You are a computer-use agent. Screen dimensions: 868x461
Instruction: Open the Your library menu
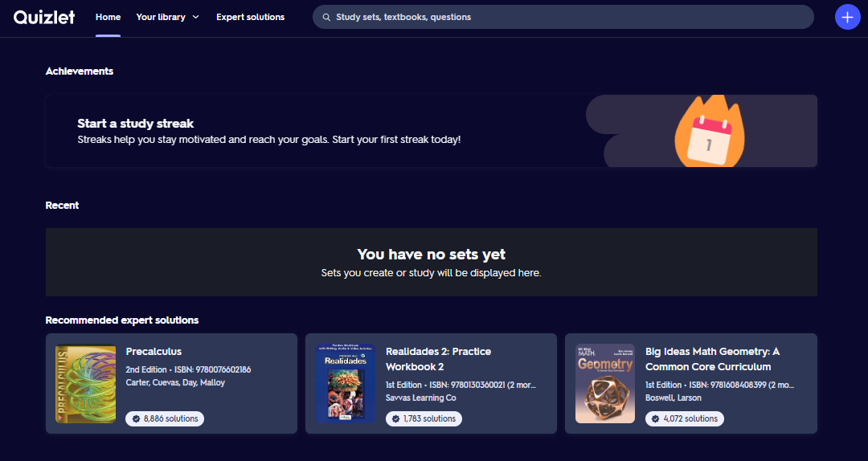pos(167,17)
